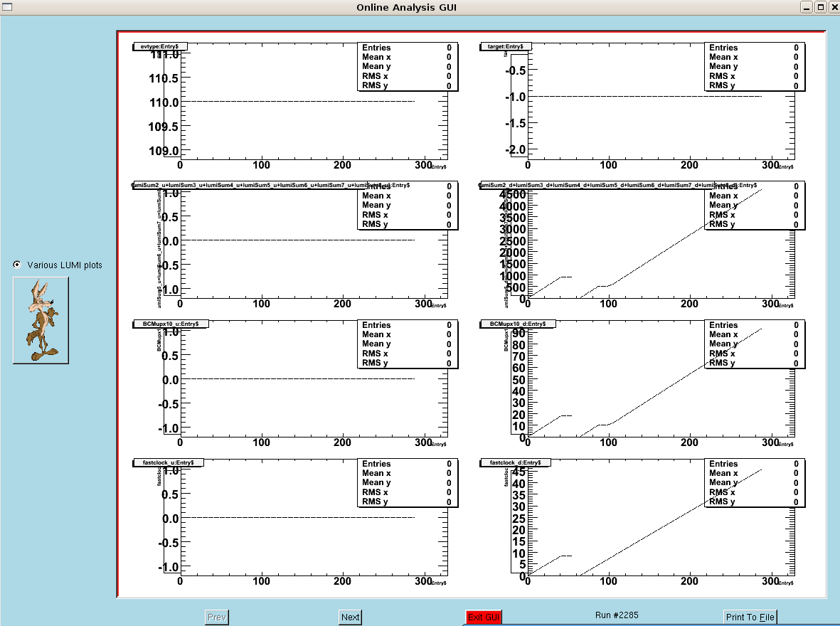
Task: Click the 110.0 axis label in evtype plot
Action: pyautogui.click(x=164, y=102)
